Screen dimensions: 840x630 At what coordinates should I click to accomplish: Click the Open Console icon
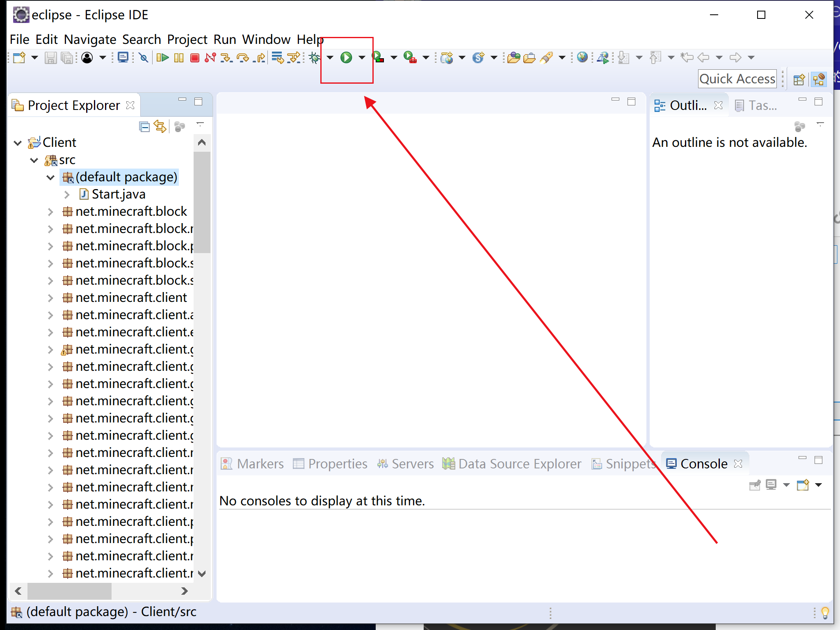(x=803, y=485)
